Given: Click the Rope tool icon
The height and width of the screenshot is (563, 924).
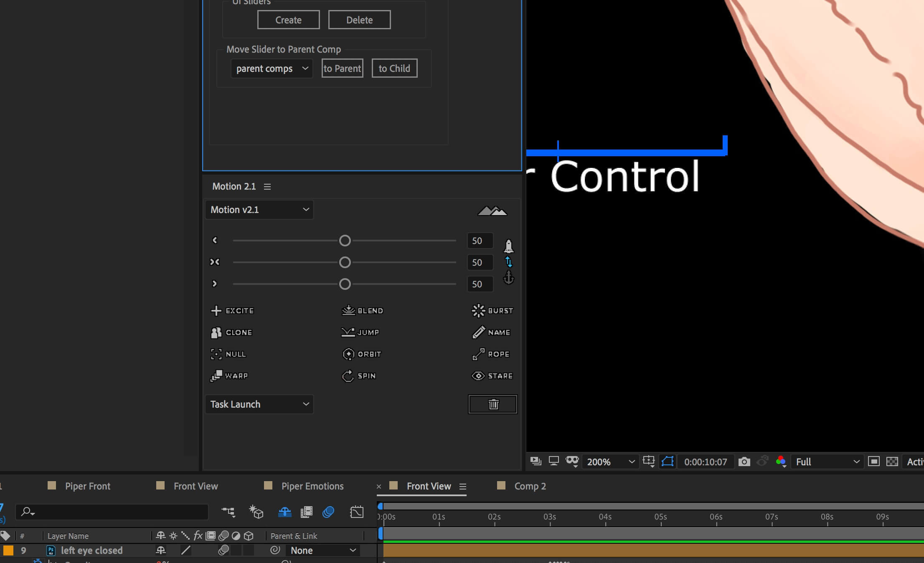Looking at the screenshot, I should [478, 354].
